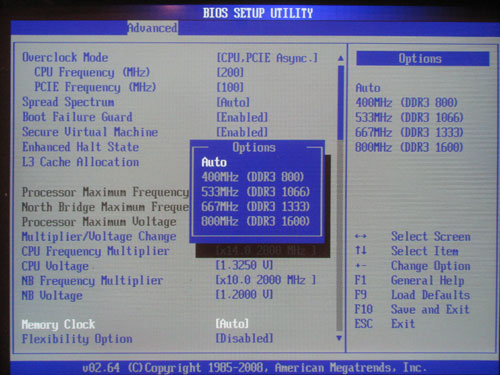Select Enhanced Halt State setting

tap(80, 147)
